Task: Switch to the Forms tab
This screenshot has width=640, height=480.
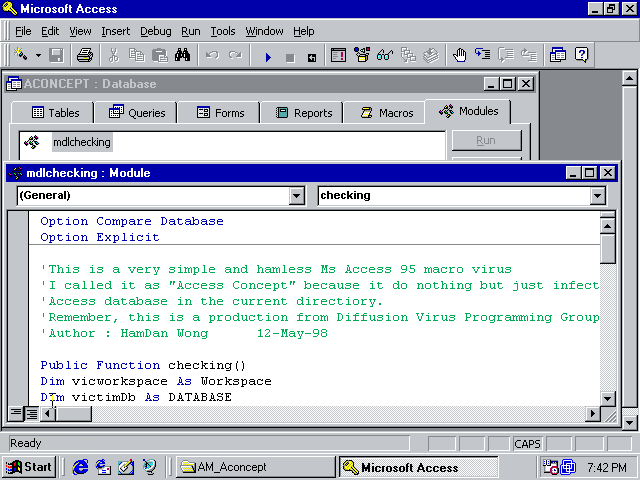Action: [x=220, y=113]
